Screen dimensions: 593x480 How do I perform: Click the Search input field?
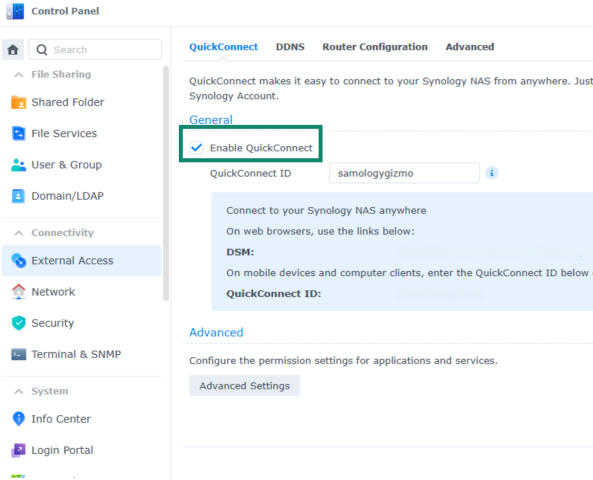(x=95, y=50)
